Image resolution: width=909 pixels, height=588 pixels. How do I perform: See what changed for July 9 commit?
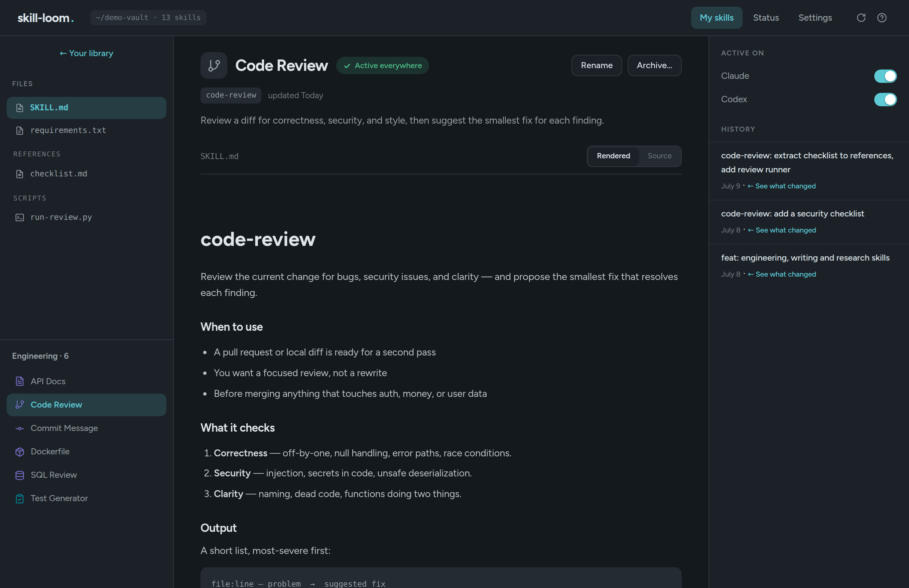pos(781,186)
